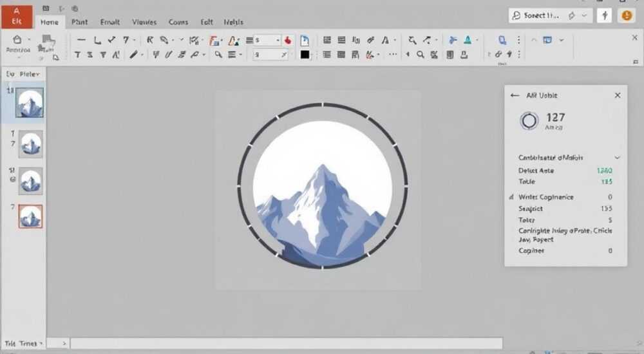Screen dimensions: 644x354
Task: Click the bold T text icon
Action: [77, 55]
